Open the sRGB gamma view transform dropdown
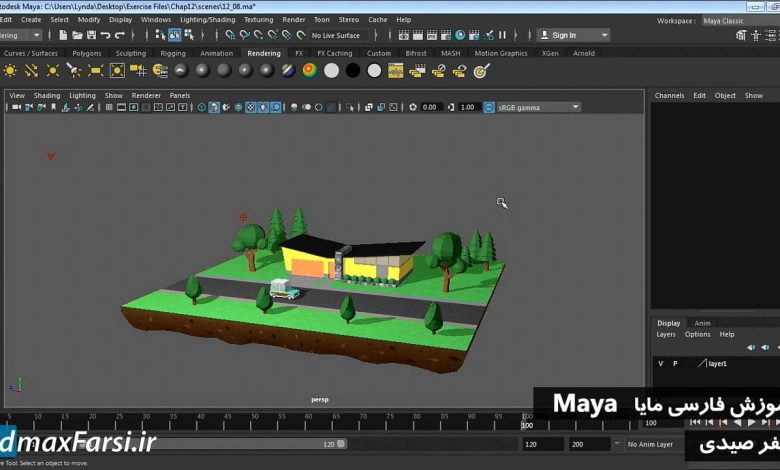 pyautogui.click(x=532, y=107)
